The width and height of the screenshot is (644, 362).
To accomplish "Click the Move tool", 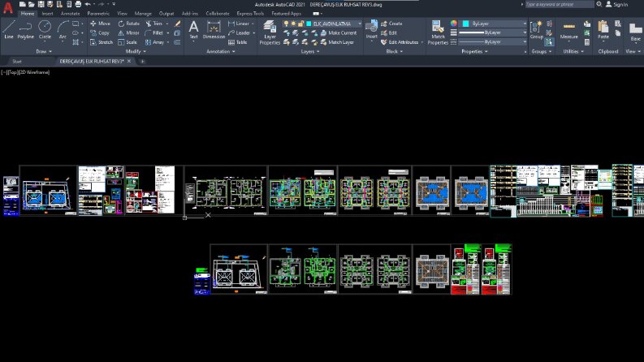I will [x=100, y=24].
